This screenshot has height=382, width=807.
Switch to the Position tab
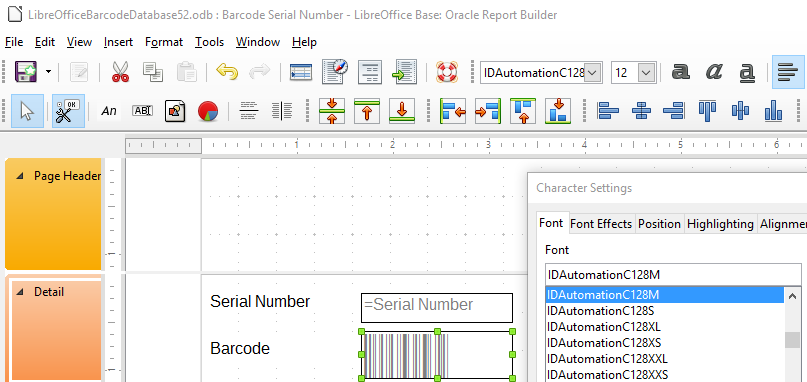(x=659, y=224)
